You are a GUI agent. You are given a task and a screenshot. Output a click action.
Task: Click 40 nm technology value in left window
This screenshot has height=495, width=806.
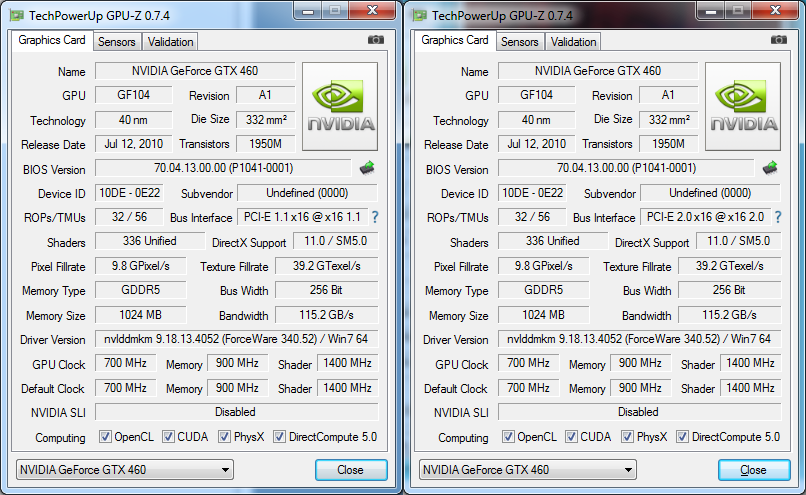(x=134, y=120)
